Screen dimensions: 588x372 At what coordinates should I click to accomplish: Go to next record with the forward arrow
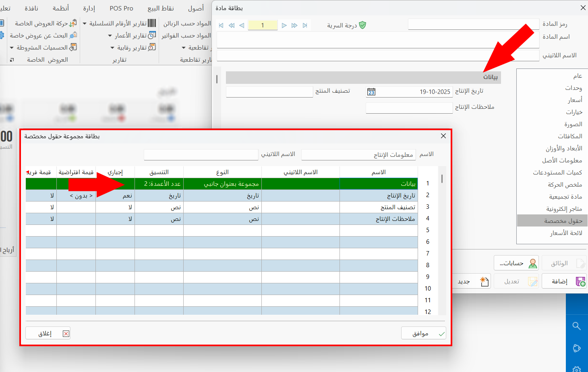284,25
